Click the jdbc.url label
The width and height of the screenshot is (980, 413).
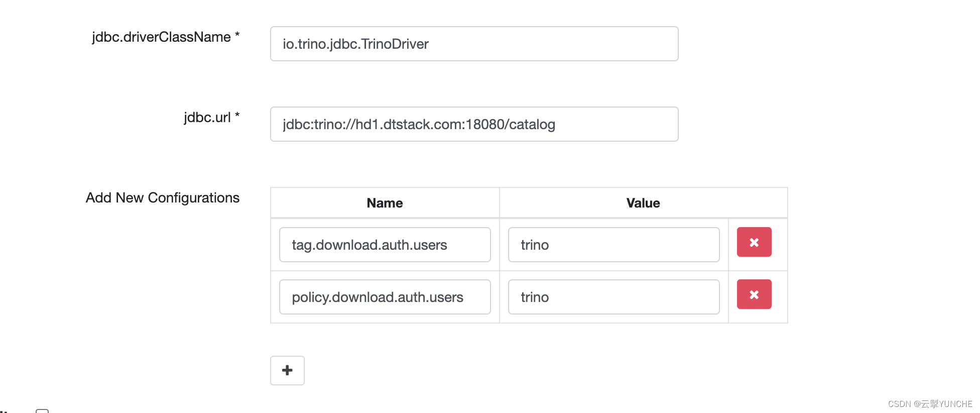click(x=211, y=118)
